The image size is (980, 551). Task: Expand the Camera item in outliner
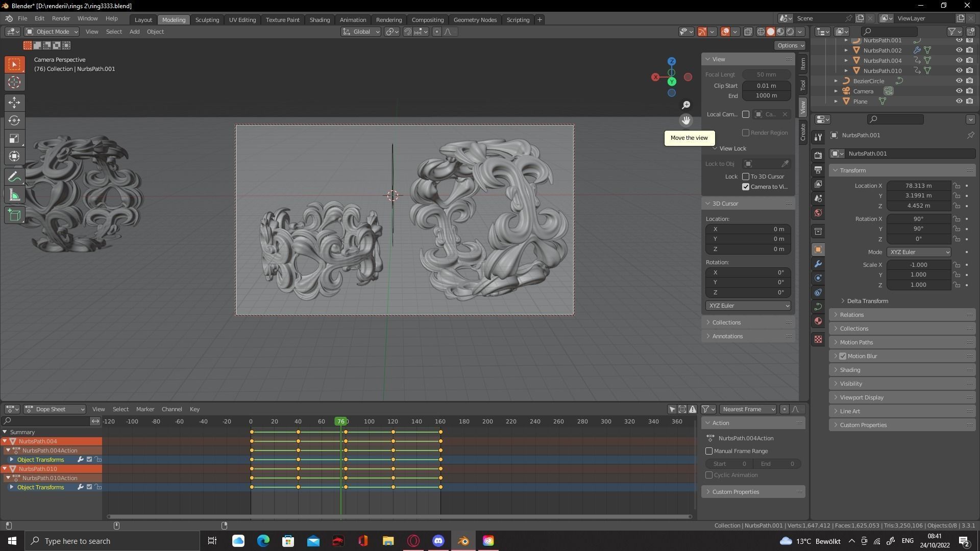(x=836, y=91)
